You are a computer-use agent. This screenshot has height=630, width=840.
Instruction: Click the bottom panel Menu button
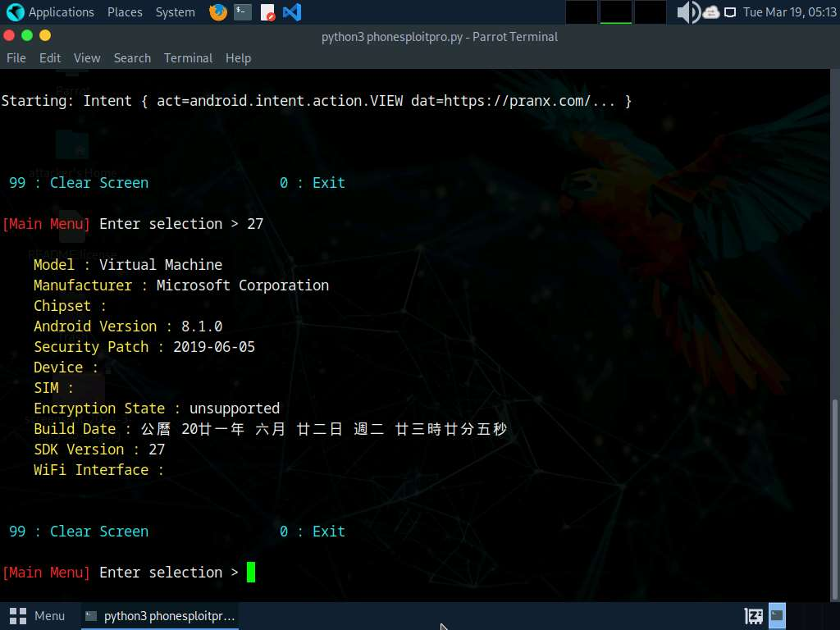tap(38, 615)
